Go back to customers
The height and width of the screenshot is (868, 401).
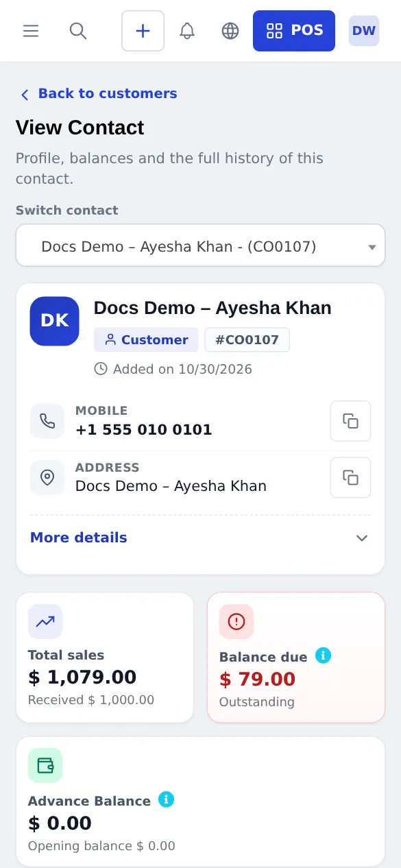[98, 94]
